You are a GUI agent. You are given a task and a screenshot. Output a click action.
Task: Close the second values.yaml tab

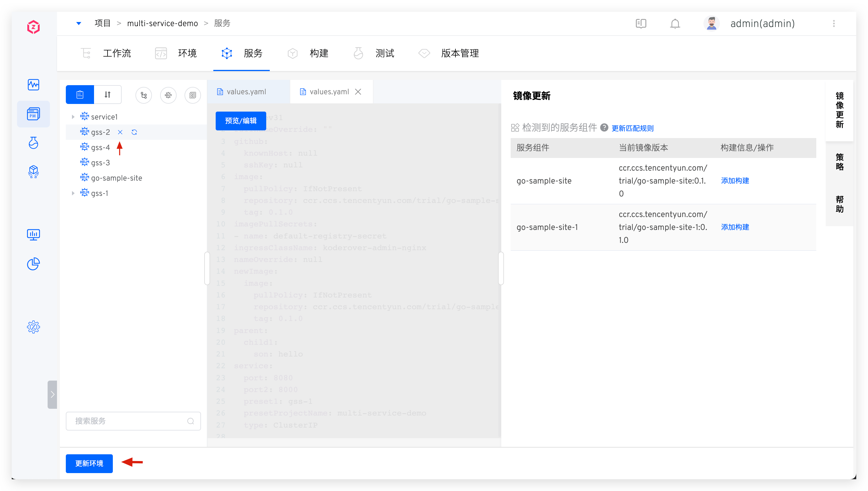point(358,92)
